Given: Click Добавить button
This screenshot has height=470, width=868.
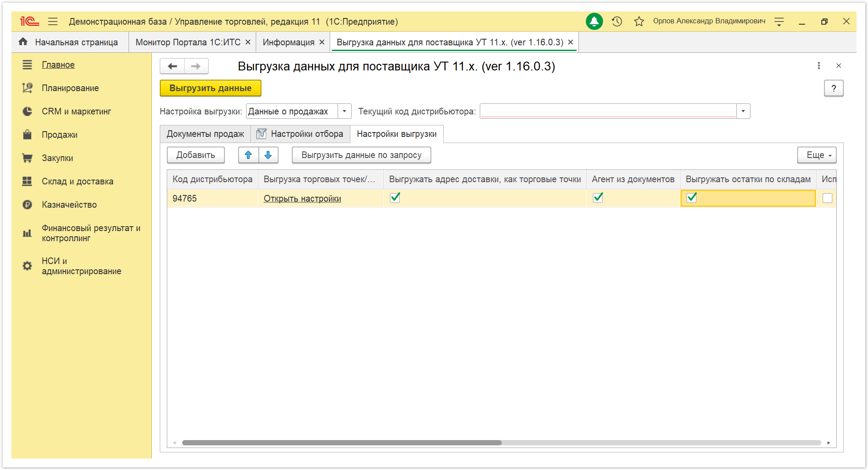Looking at the screenshot, I should coord(196,155).
